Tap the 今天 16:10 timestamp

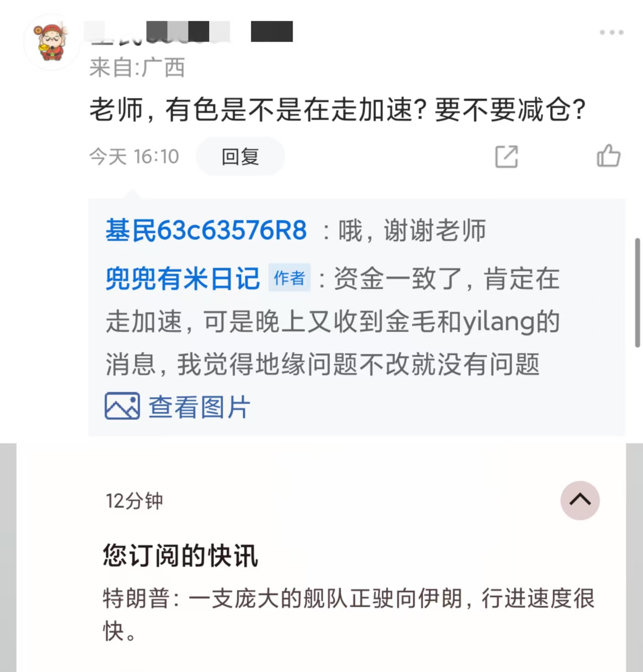pyautogui.click(x=134, y=157)
